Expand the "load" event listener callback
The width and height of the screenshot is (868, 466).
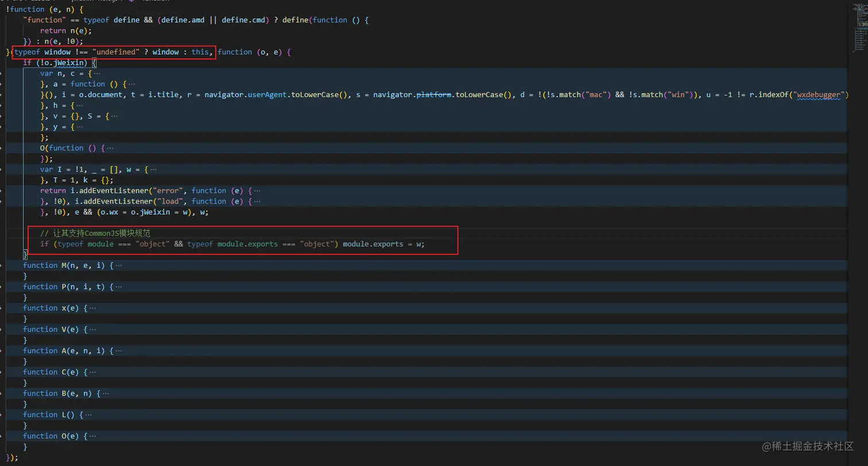[256, 201]
